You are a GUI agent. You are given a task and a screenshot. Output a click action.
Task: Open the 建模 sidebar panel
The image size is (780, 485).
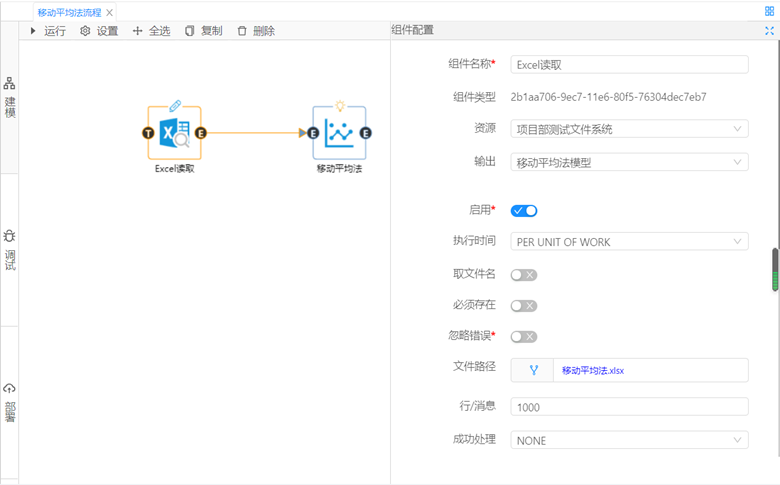point(9,97)
